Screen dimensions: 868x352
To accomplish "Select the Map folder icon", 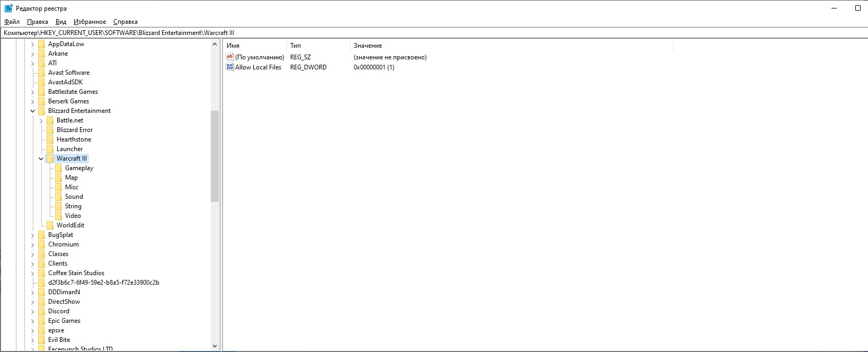I will (59, 178).
